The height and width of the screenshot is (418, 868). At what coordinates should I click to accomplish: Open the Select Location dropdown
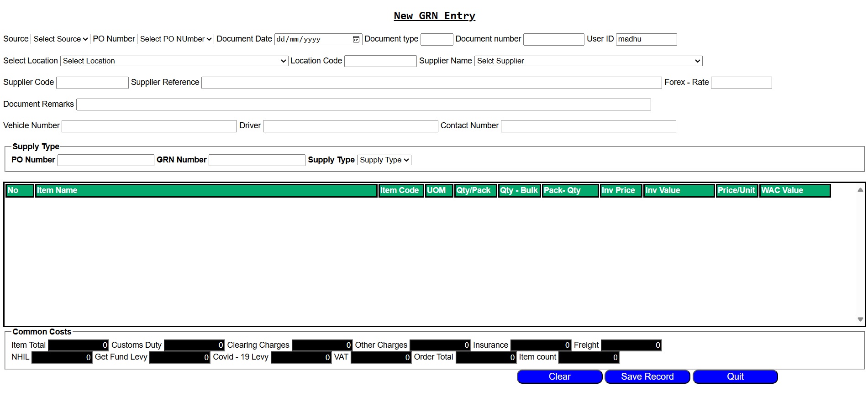[174, 61]
